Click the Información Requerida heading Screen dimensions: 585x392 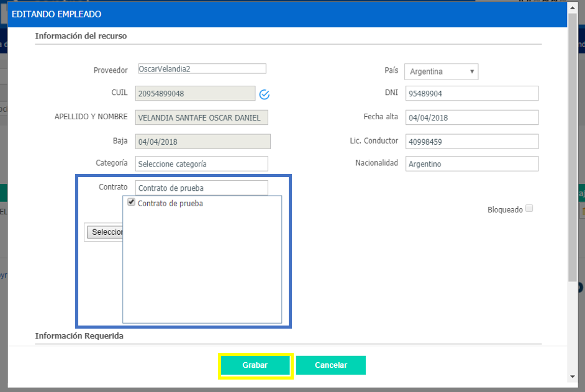tap(79, 335)
